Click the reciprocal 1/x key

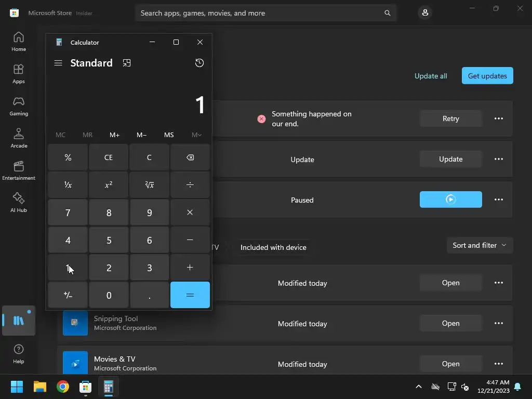point(68,185)
